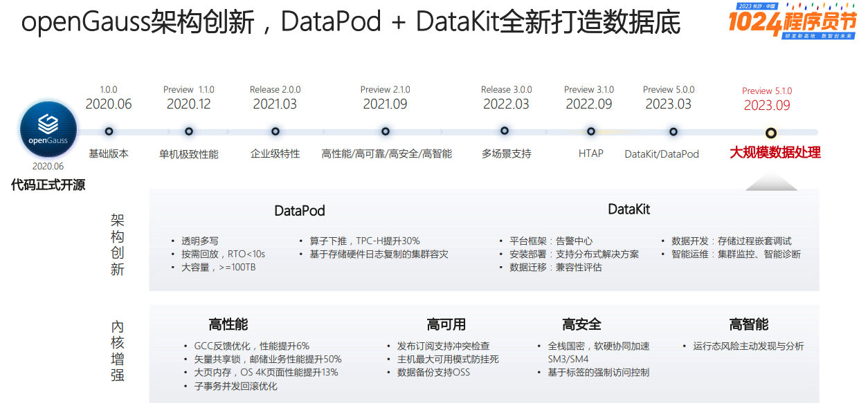Click the Preview 2.1.0 version text
The width and height of the screenshot is (868, 419).
[385, 90]
